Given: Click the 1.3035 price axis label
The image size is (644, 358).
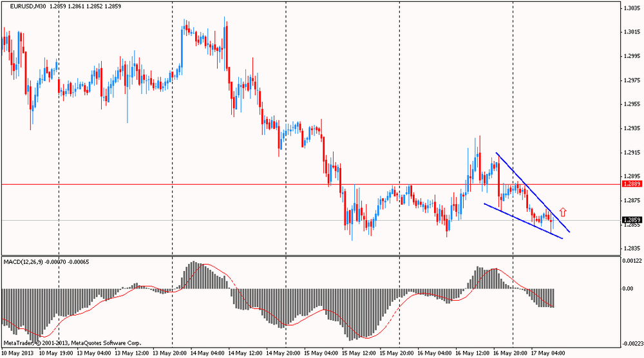Looking at the screenshot, I should pos(632,8).
